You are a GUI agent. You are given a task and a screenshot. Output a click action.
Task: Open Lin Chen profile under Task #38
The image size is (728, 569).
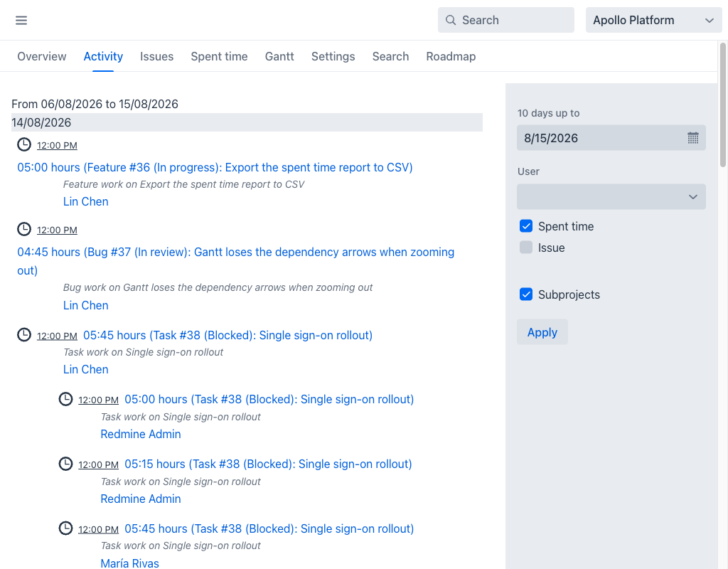pyautogui.click(x=86, y=369)
